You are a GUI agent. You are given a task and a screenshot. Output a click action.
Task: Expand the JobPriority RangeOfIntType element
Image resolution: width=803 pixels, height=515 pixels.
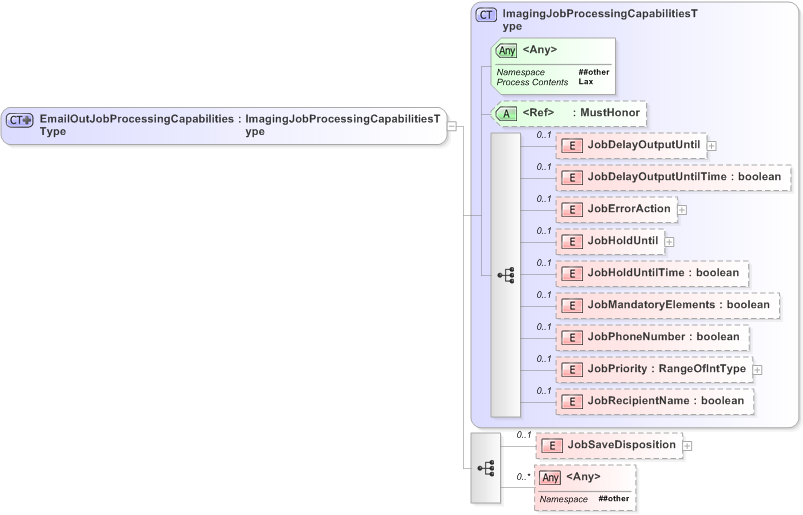point(757,370)
